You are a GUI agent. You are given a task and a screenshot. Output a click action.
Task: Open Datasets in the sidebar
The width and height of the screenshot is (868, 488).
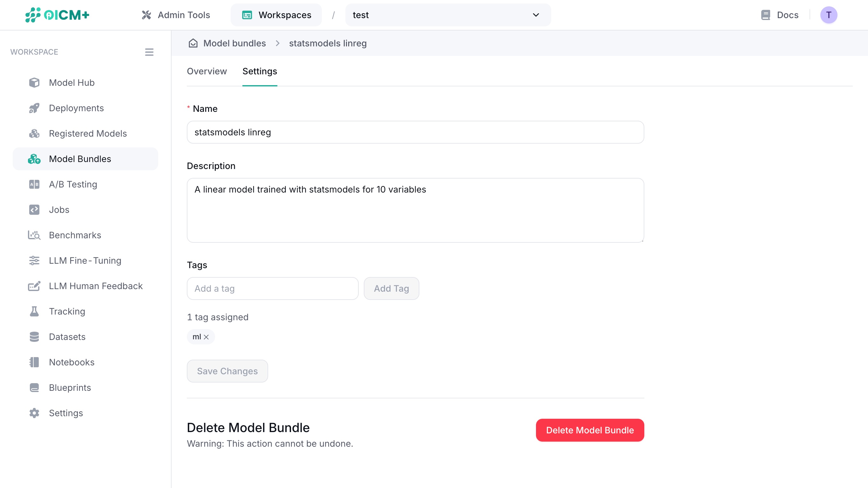tap(67, 337)
